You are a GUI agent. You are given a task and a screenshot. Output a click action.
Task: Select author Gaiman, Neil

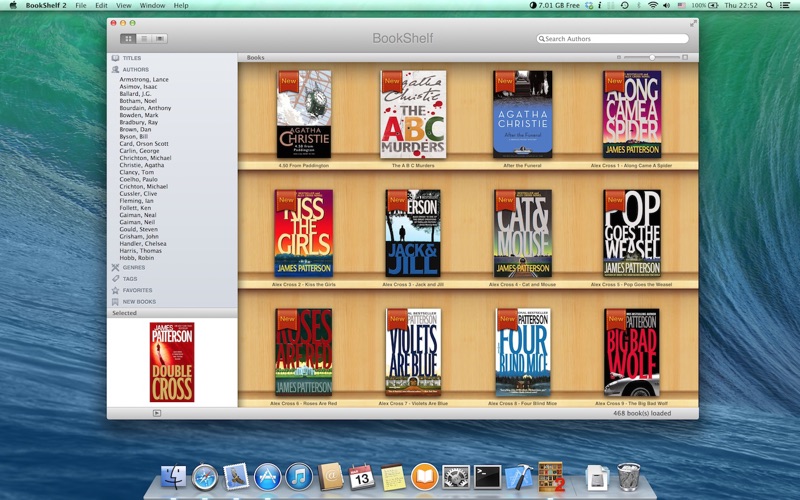click(x=137, y=222)
